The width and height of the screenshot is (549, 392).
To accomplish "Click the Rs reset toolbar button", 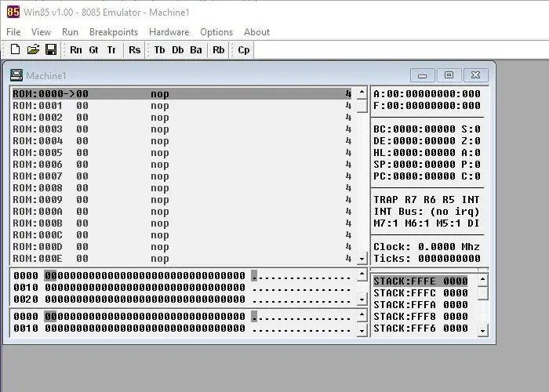I will 134,50.
